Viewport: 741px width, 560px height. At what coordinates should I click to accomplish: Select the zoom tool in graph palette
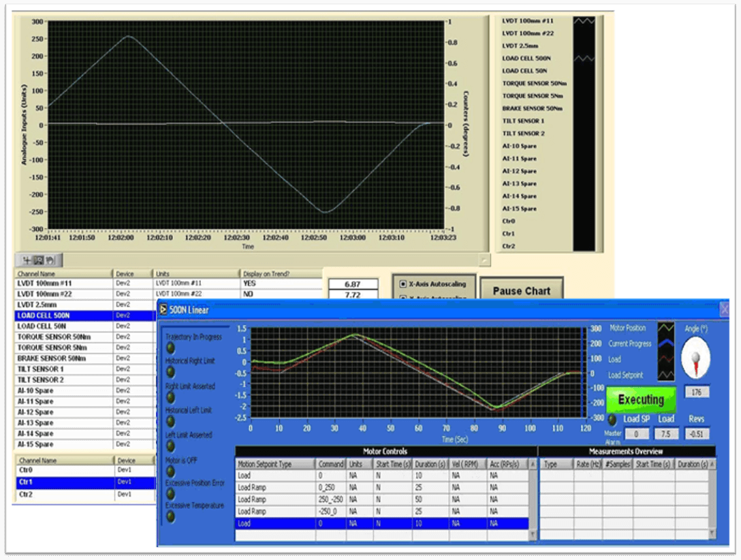click(39, 260)
